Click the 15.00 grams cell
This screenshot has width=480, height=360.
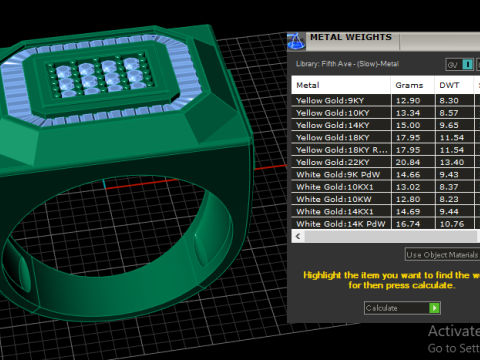coord(413,125)
